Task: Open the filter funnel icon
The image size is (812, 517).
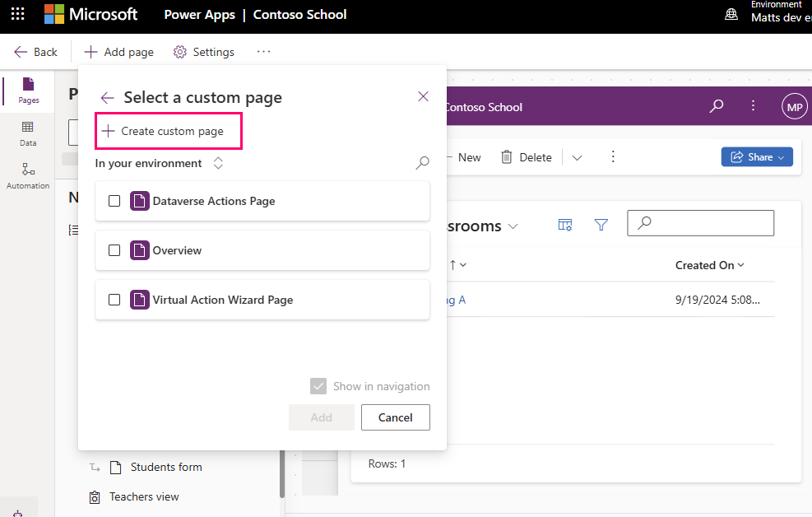Action: [601, 225]
